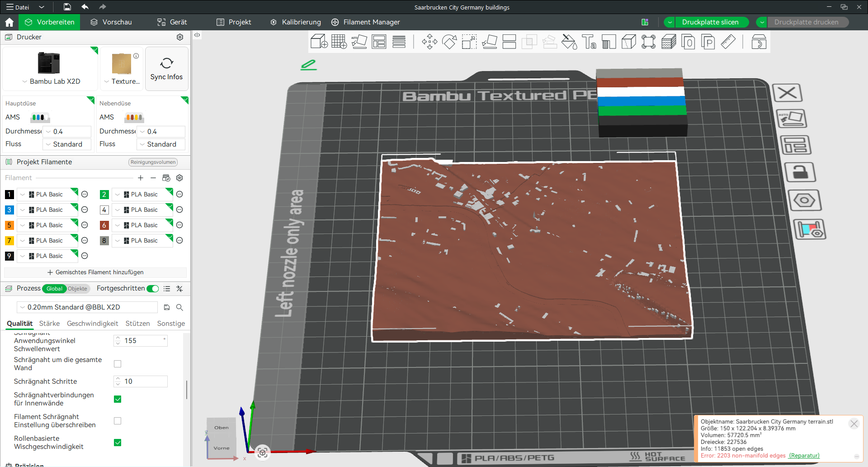Select the Auto orient tool in top toolbar
Image resolution: width=868 pixels, height=467 pixels.
pos(359,42)
